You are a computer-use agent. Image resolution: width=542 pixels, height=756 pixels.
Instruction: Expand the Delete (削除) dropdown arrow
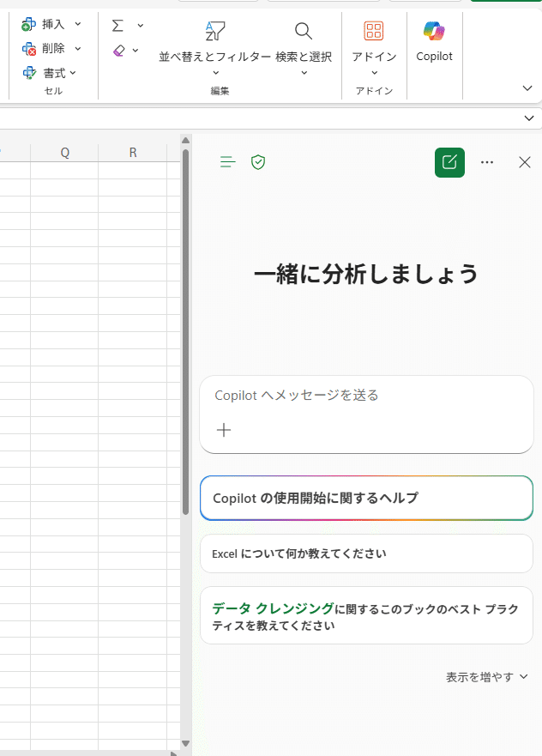click(78, 48)
